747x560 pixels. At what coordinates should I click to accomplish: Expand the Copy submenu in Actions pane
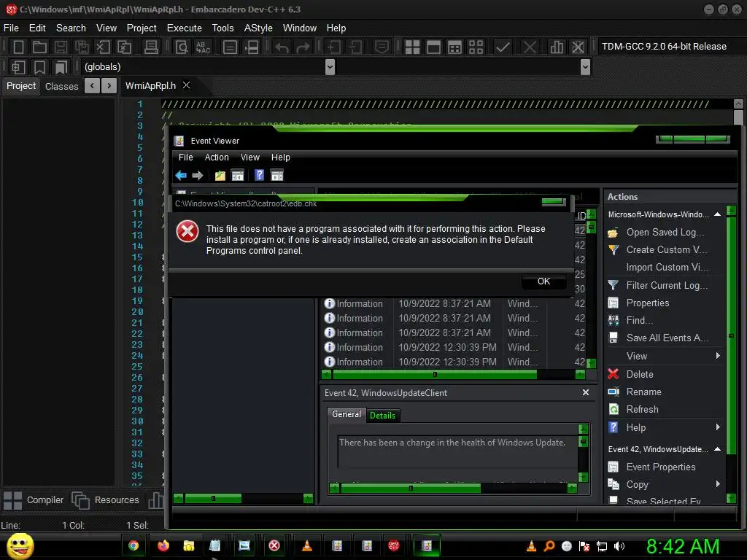(718, 484)
